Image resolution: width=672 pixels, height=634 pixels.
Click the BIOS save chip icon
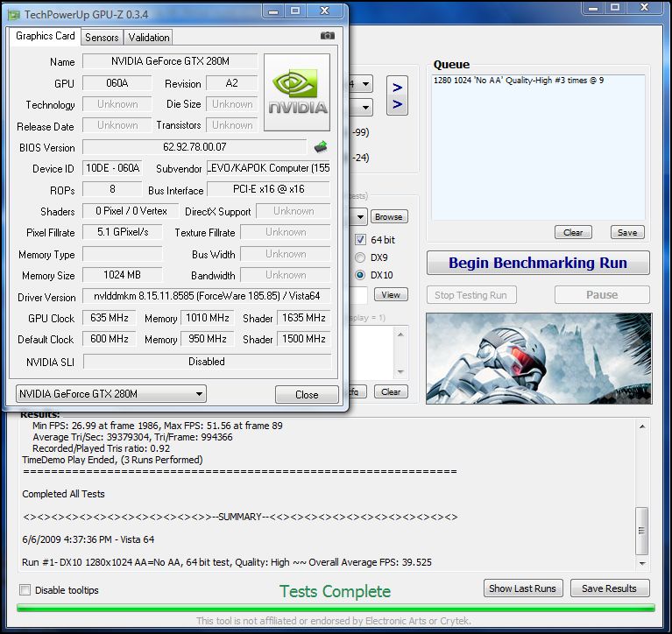click(x=321, y=147)
